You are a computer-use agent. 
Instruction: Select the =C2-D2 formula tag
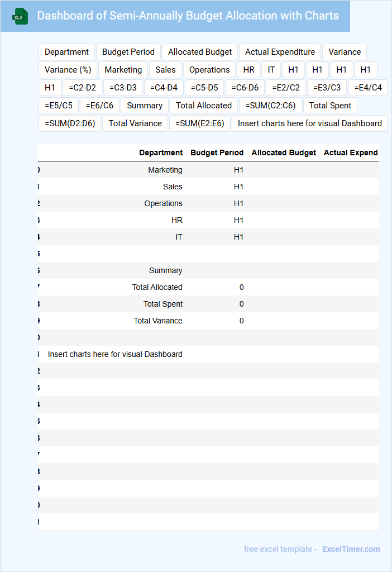point(83,88)
